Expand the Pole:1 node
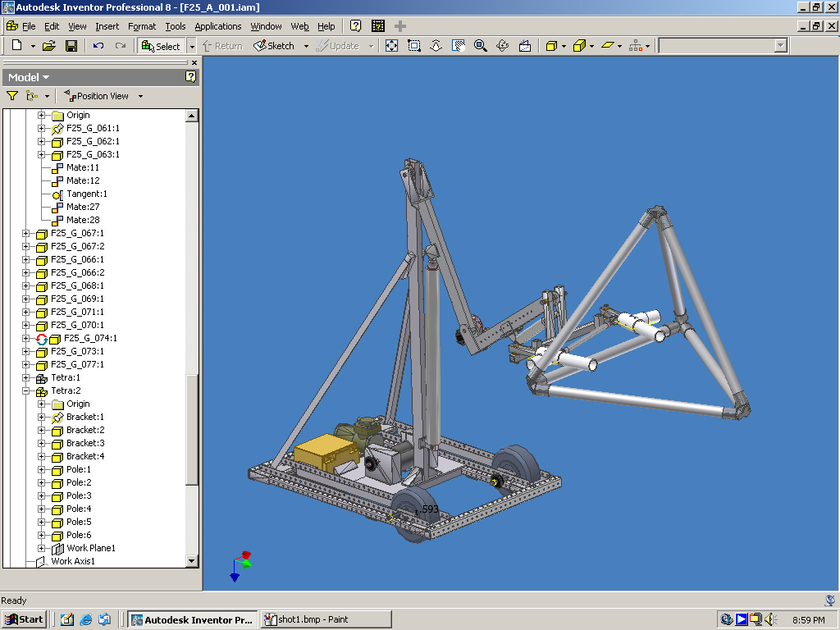The height and width of the screenshot is (630, 840). (41, 469)
